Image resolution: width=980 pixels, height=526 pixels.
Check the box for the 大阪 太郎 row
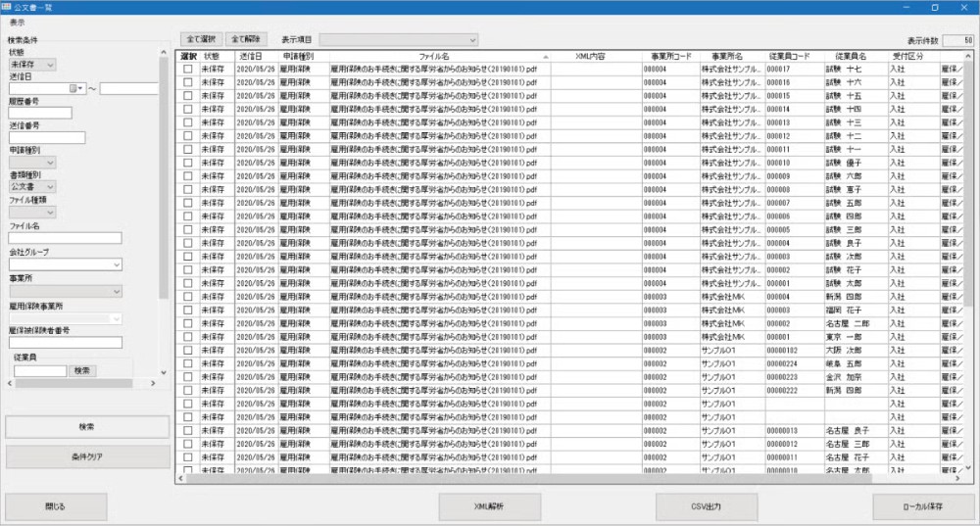click(x=188, y=350)
